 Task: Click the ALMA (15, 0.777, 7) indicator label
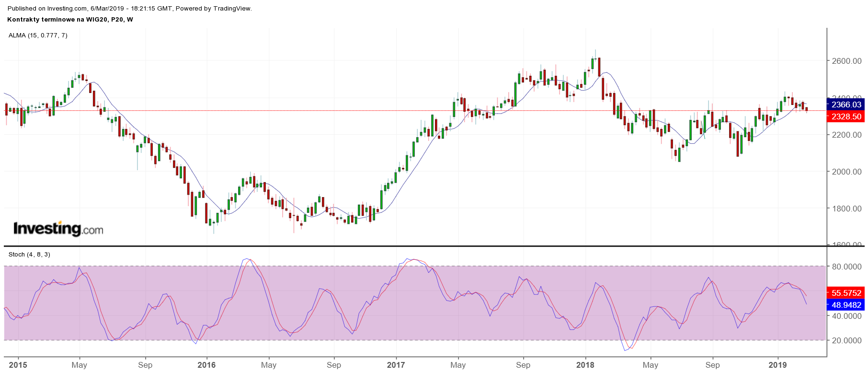point(38,35)
